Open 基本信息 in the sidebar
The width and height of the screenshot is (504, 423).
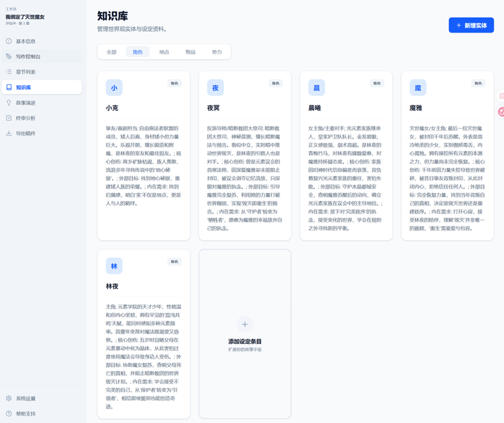pos(42,41)
